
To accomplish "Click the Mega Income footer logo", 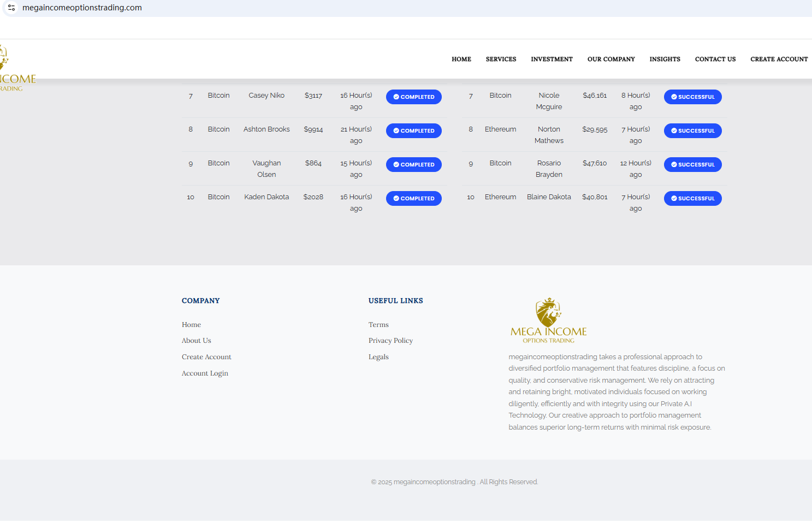I will tap(548, 320).
